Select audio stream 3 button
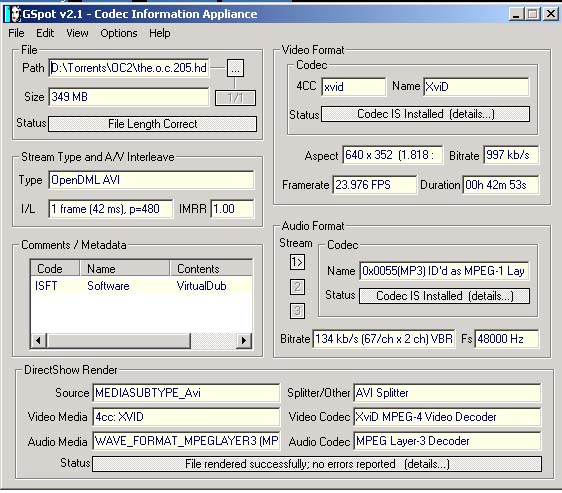The height and width of the screenshot is (493, 562). coord(297,311)
